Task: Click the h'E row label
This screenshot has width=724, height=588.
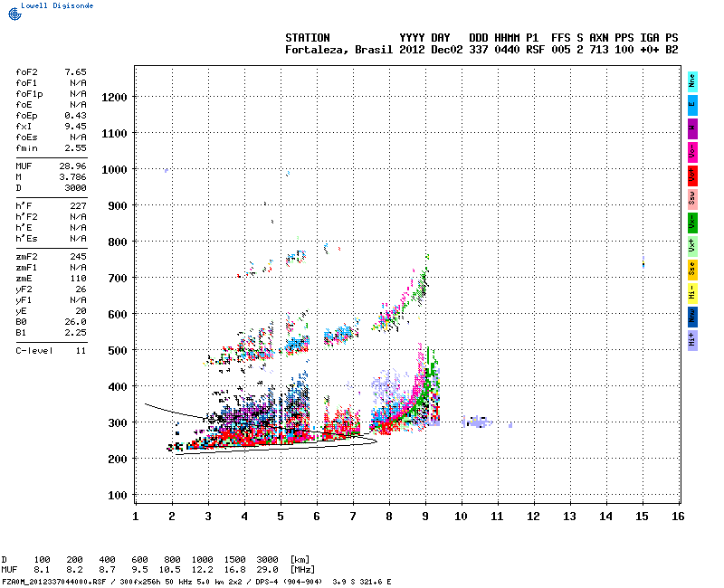Action: [24, 228]
